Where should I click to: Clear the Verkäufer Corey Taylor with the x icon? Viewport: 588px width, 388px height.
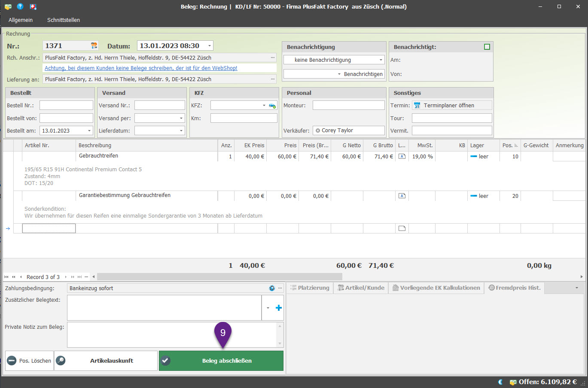318,130
